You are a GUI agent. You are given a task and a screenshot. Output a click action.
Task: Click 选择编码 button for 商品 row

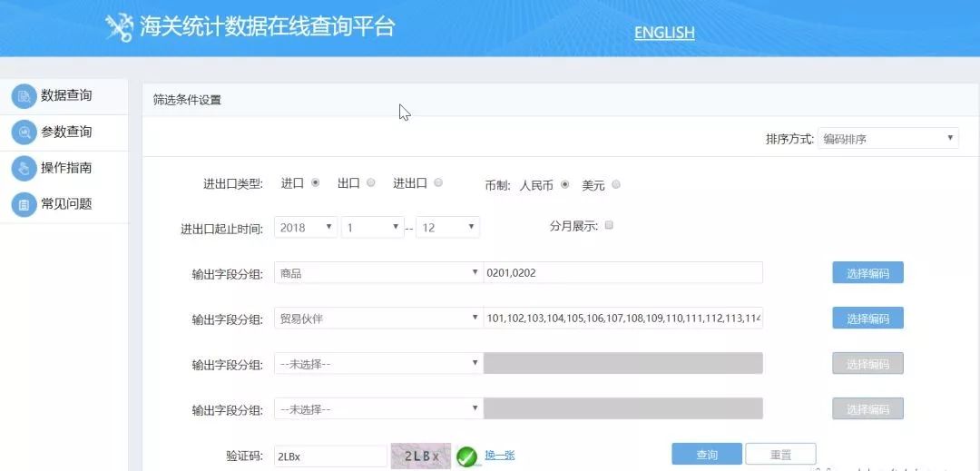click(x=867, y=273)
